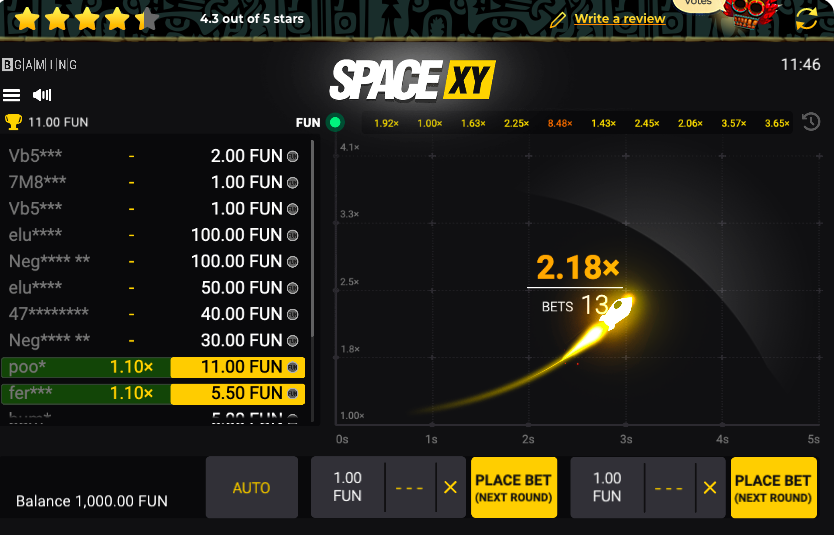836x535 pixels.
Task: Click the SPACE XY logo
Action: (412, 80)
